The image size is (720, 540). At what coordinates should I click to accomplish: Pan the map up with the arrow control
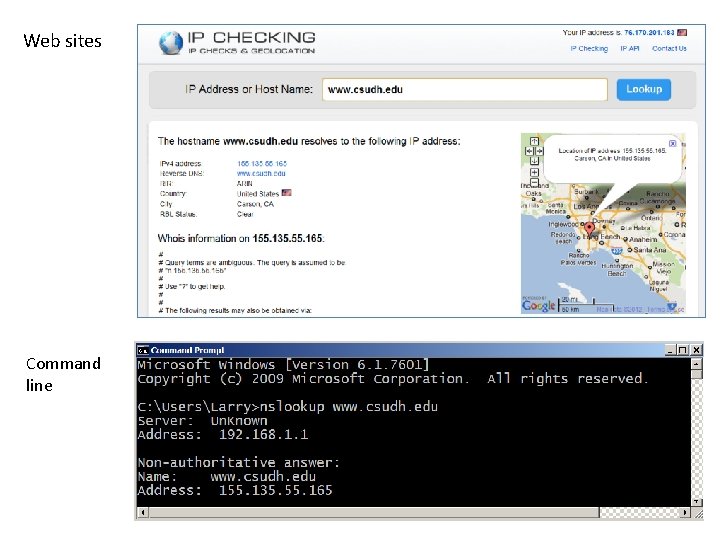tap(534, 141)
